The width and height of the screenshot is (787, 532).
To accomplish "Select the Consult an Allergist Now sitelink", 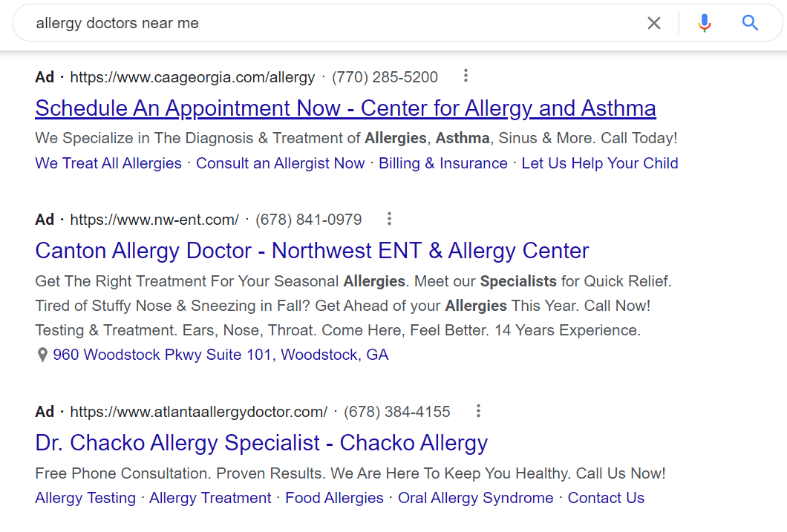I will click(280, 163).
